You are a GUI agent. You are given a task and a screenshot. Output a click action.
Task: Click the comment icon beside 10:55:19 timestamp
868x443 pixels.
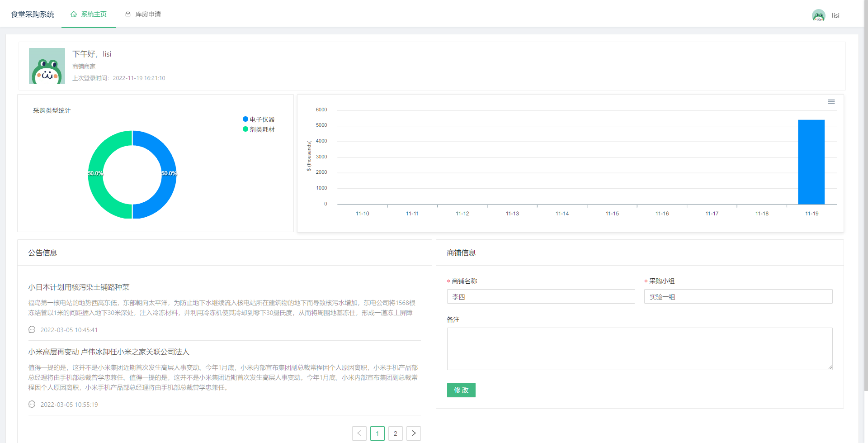[x=32, y=405]
